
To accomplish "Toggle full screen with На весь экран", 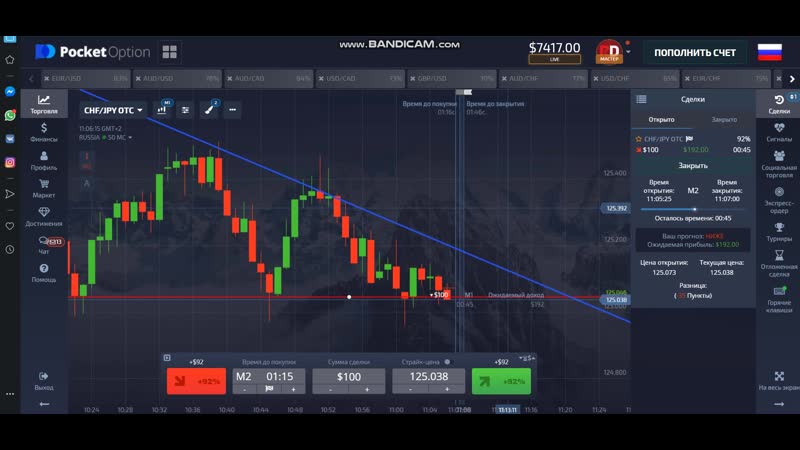I will 779,380.
